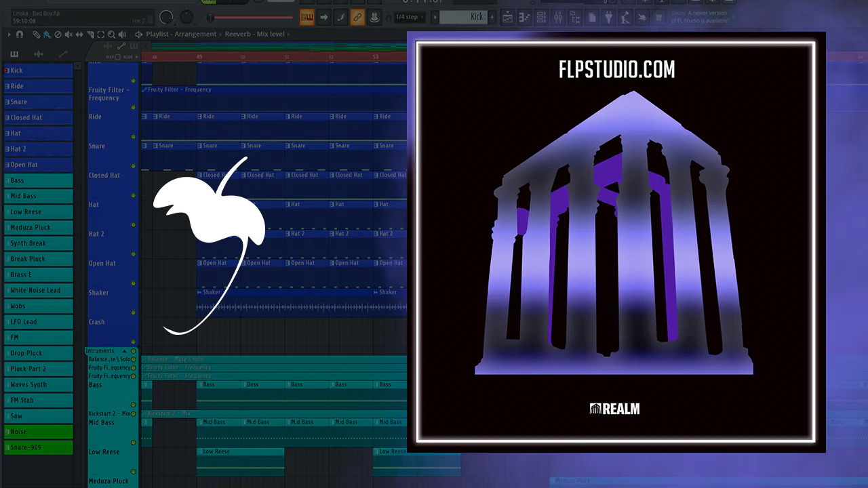The image size is (868, 488).
Task: Choose the zoom magnifier tool
Action: pos(111,34)
